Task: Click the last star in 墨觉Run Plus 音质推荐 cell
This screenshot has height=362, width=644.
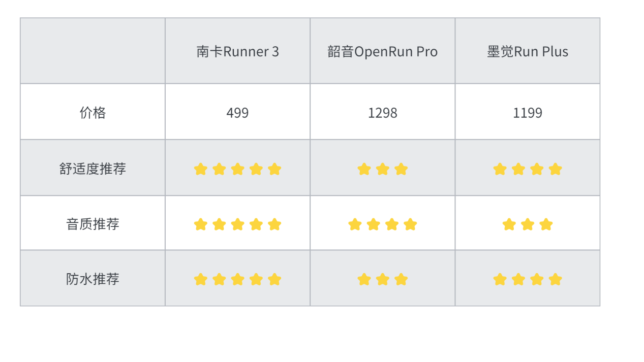Action: coord(546,224)
